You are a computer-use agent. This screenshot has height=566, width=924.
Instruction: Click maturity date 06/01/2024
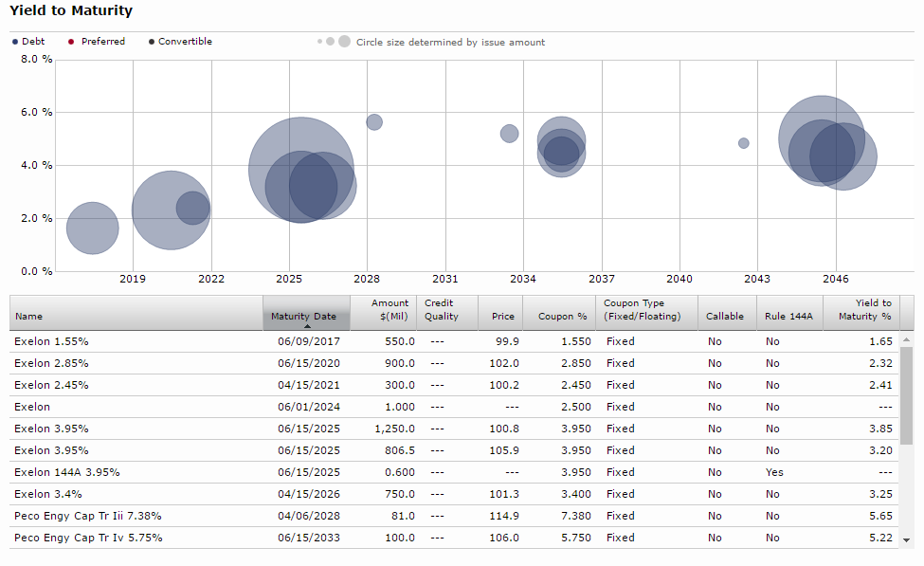coord(309,407)
